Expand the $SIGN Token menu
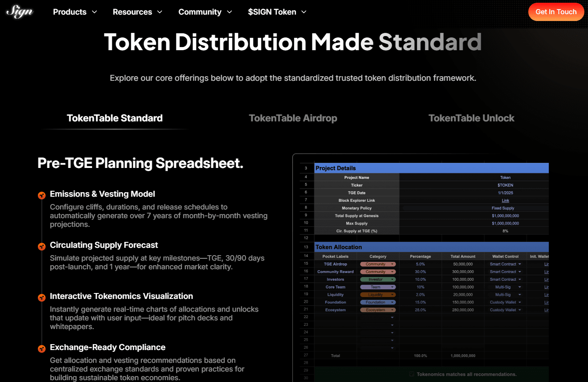This screenshot has width=588, height=382. [x=277, y=12]
